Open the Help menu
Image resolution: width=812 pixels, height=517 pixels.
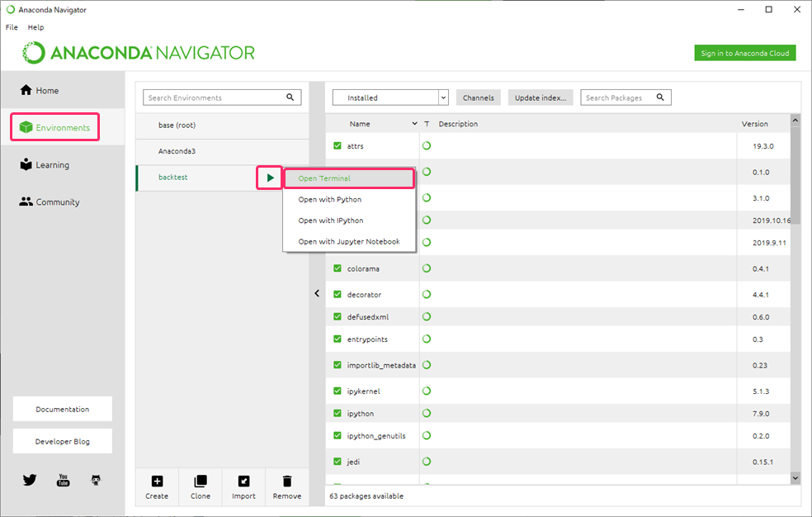(x=35, y=27)
